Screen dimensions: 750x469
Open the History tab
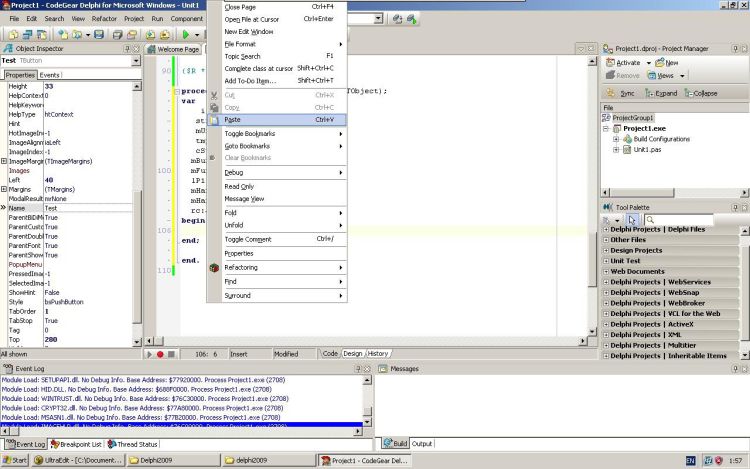point(378,354)
